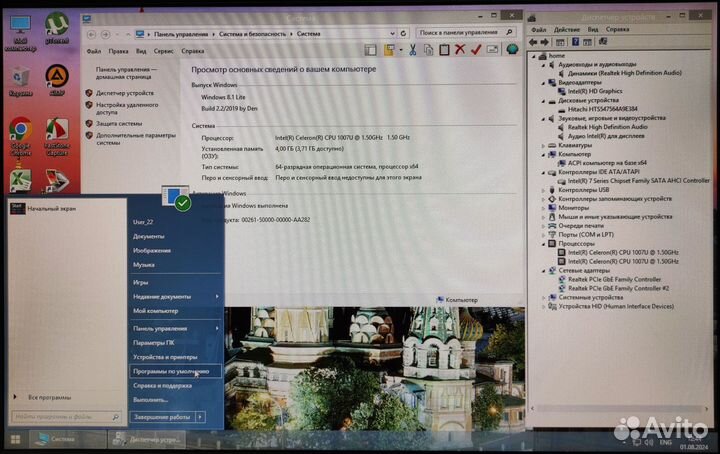Open the Recycle Bin (Корзина) desktop icon

[20, 81]
